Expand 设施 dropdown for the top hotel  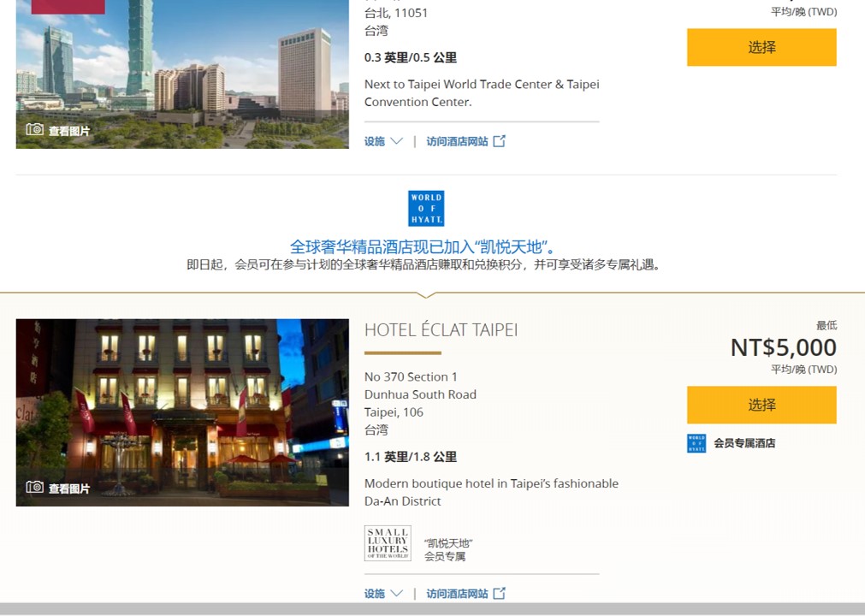coord(383,141)
